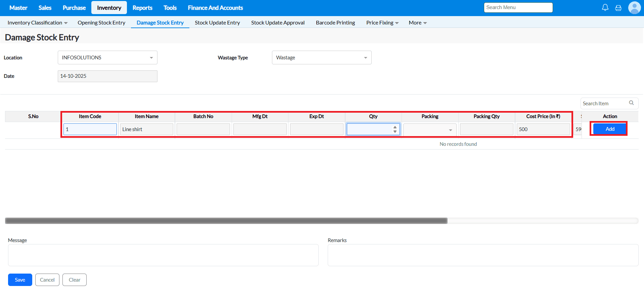This screenshot has height=289, width=644.
Task: Increase Qty using the spinner arrows
Action: point(395,127)
